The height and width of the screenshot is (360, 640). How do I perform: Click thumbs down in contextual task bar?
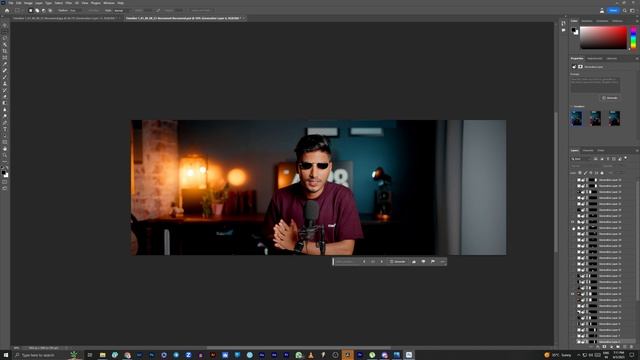(x=423, y=262)
